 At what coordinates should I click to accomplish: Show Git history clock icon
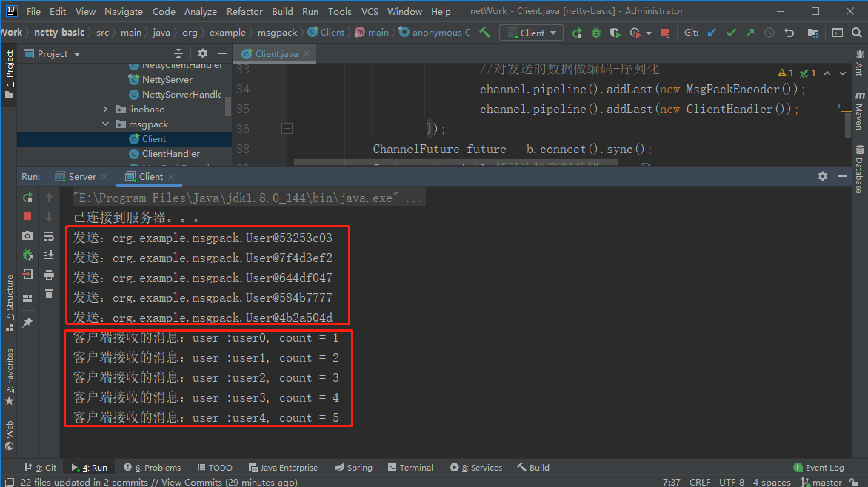[769, 33]
